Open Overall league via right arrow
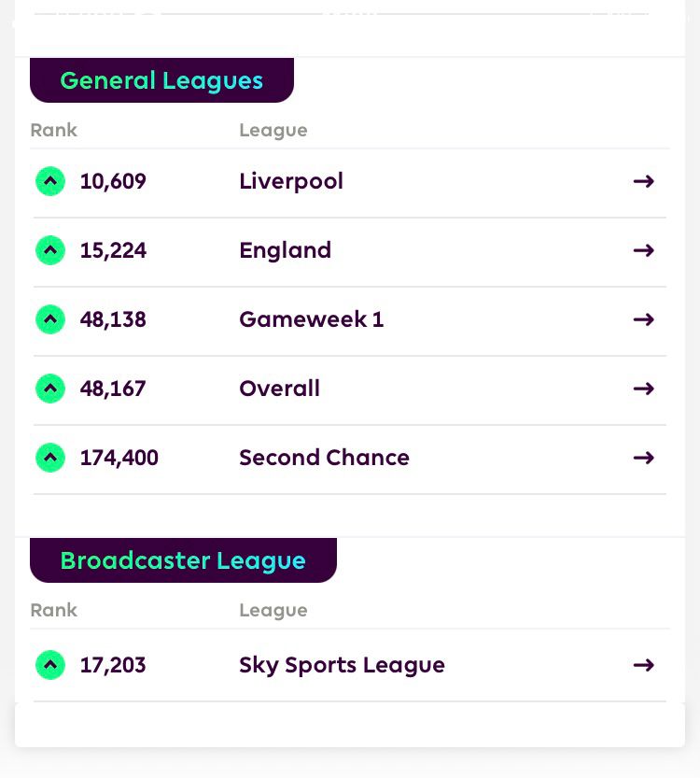The image size is (700, 778). click(643, 388)
